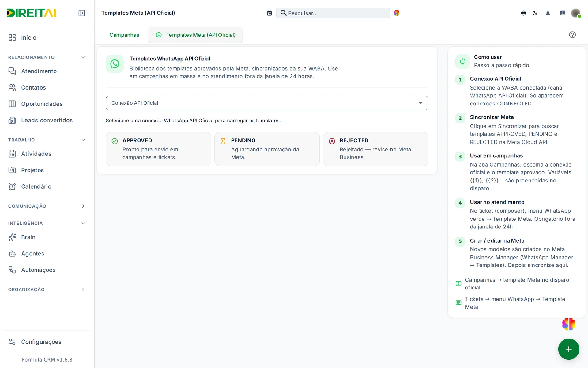Open the calendar icon in top bar
Image resolution: width=588 pixels, height=368 pixels.
pyautogui.click(x=269, y=13)
